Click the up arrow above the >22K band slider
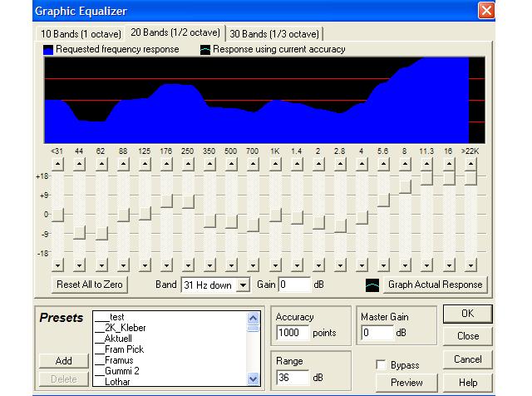Image resolution: width=532 pixels, height=396 pixels. [470, 165]
